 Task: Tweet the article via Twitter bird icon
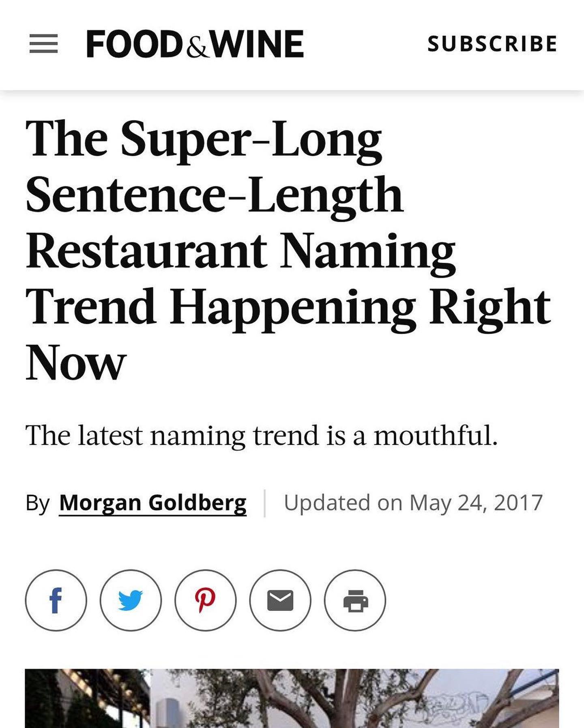(x=131, y=600)
